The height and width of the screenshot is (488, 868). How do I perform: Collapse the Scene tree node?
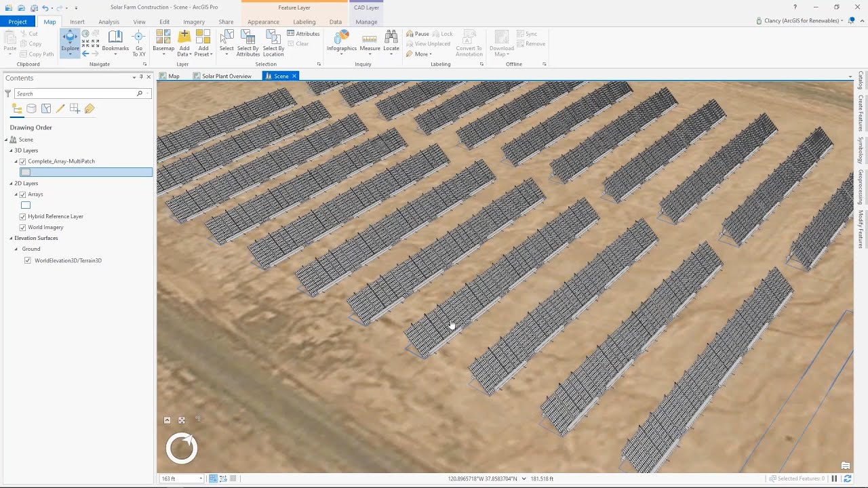[x=6, y=140]
